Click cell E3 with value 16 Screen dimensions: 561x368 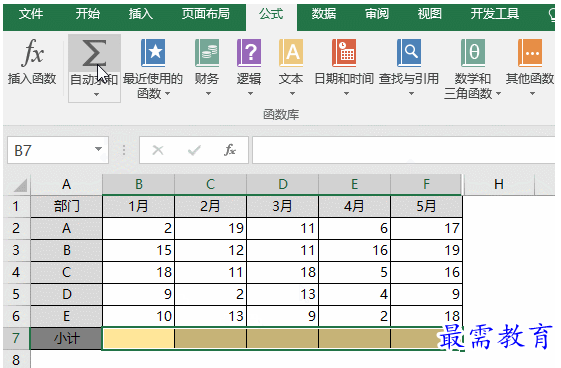[355, 250]
